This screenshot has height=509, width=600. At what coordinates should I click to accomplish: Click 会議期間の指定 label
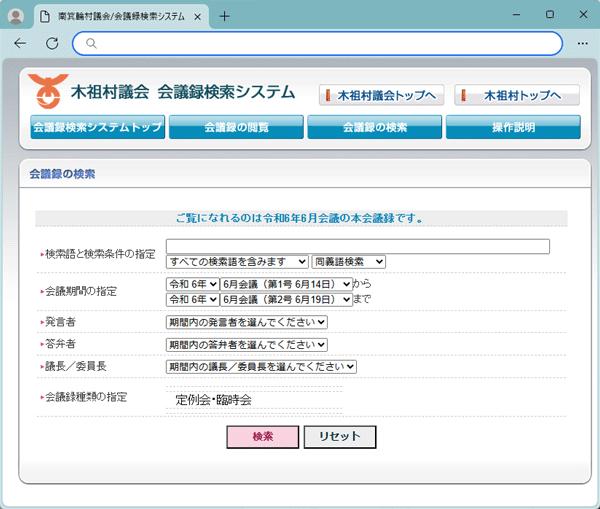81,291
